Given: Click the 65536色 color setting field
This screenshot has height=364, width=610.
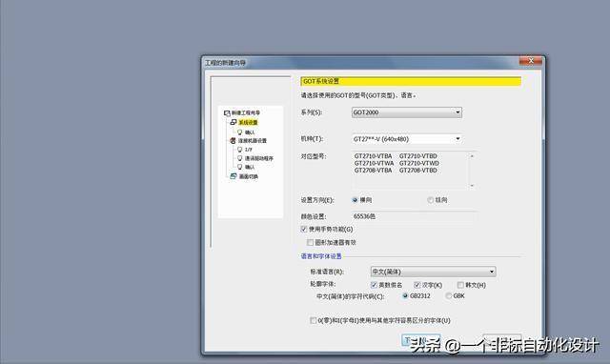Looking at the screenshot, I should (414, 216).
